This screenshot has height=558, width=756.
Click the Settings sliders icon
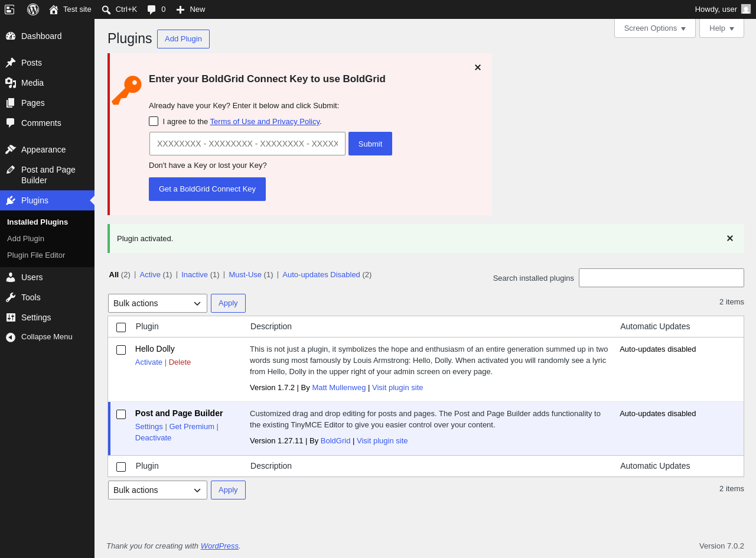tap(11, 317)
